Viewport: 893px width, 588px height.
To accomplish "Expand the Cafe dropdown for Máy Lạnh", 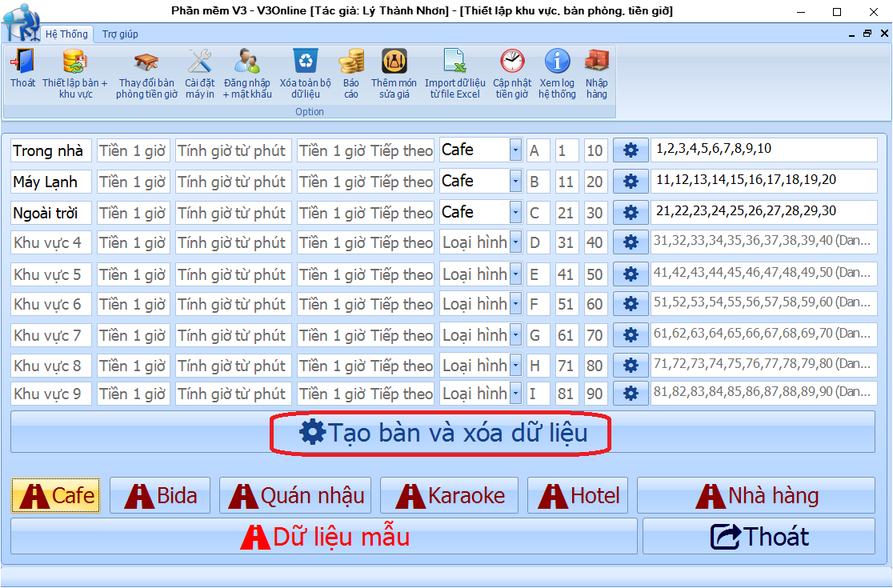I will click(515, 182).
